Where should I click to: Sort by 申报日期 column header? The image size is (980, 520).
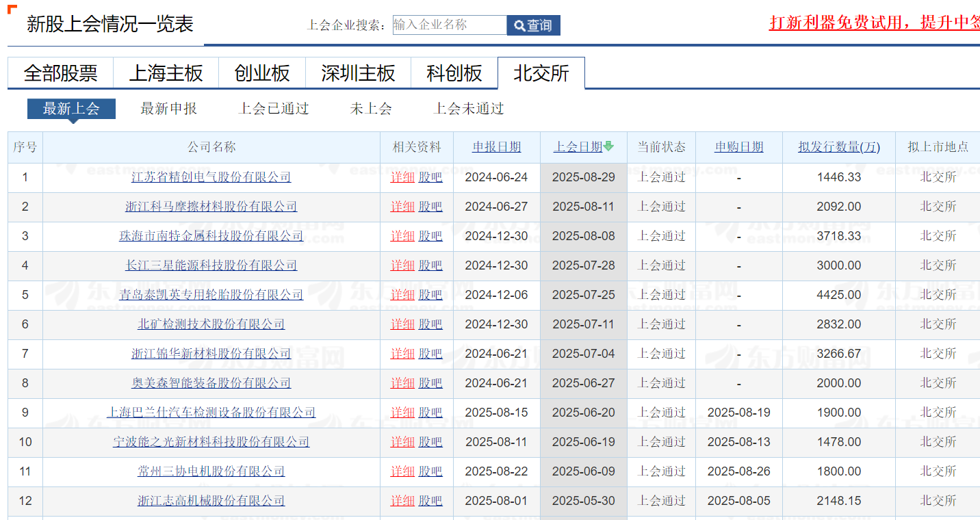[x=496, y=147]
